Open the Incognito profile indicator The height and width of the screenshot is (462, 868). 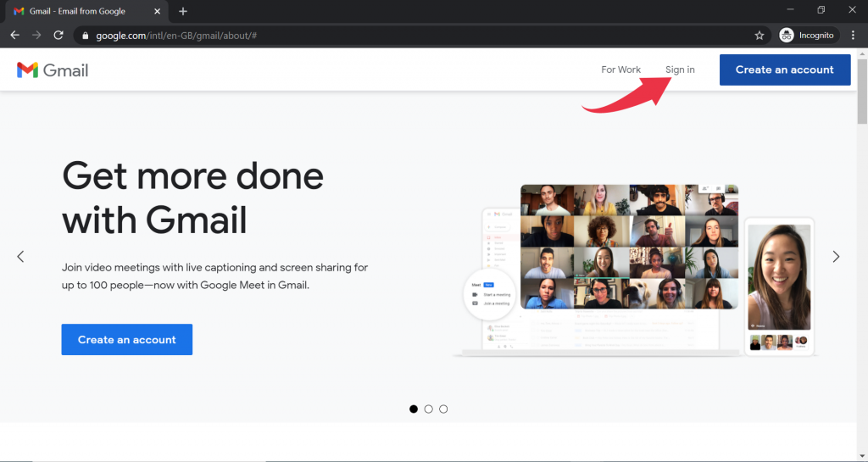coord(809,36)
